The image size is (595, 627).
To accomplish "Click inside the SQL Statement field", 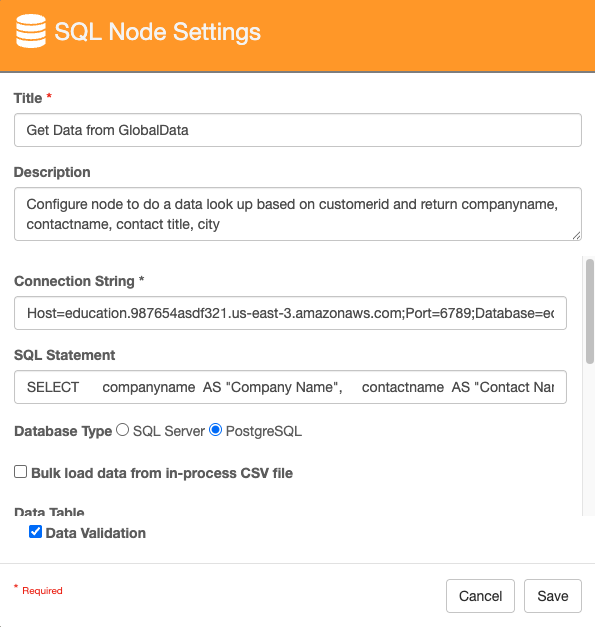I will click(290, 387).
